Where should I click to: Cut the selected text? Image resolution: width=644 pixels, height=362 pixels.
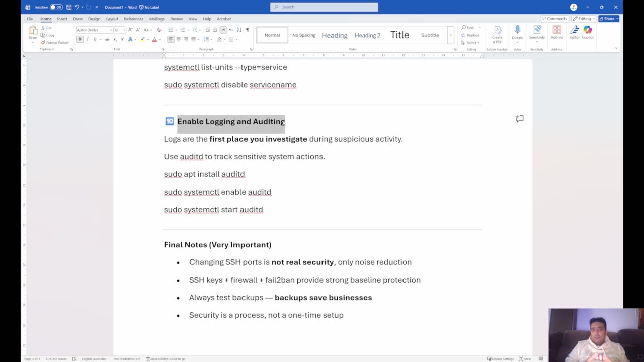tap(46, 28)
